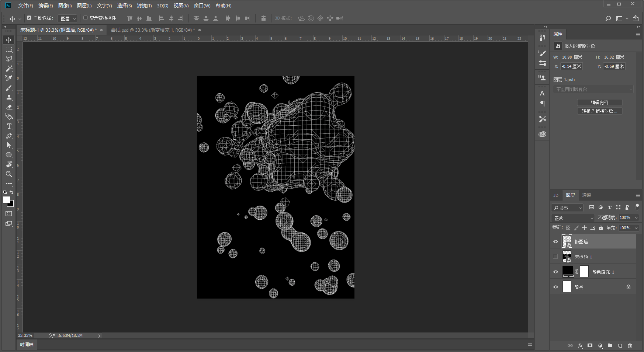Image resolution: width=644 pixels, height=352 pixels.
Task: Toggle the Auto-Select (自动选择) checkbox
Action: coord(29,18)
